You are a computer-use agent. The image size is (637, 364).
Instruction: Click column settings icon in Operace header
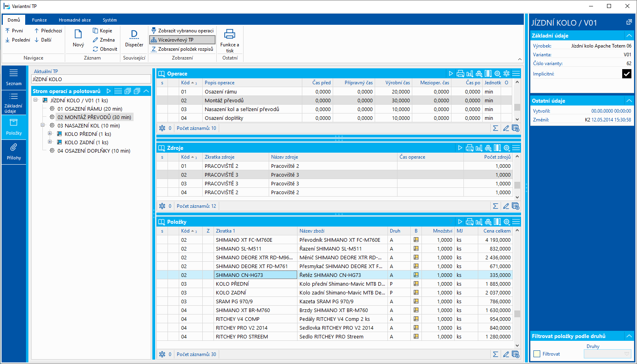pos(488,74)
